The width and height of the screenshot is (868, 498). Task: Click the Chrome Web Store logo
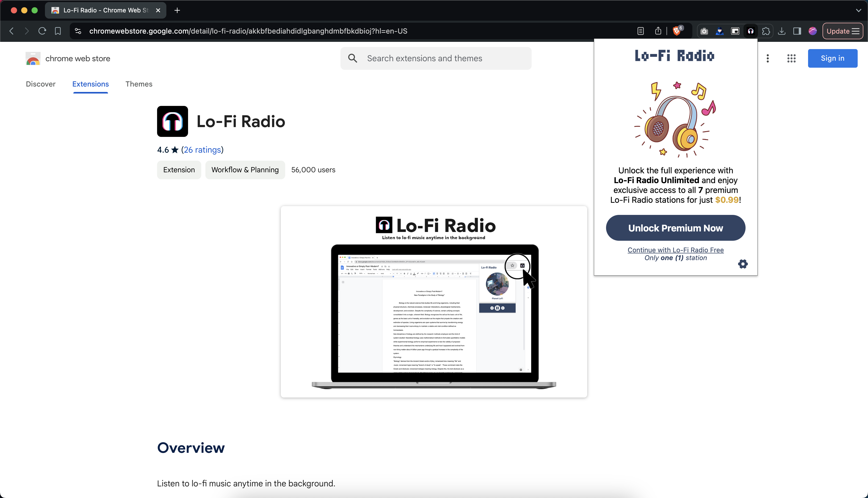[x=33, y=58]
